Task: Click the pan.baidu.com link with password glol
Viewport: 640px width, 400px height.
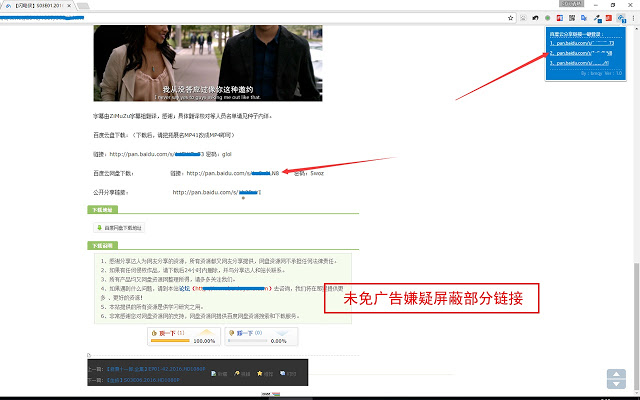Action: (x=157, y=154)
